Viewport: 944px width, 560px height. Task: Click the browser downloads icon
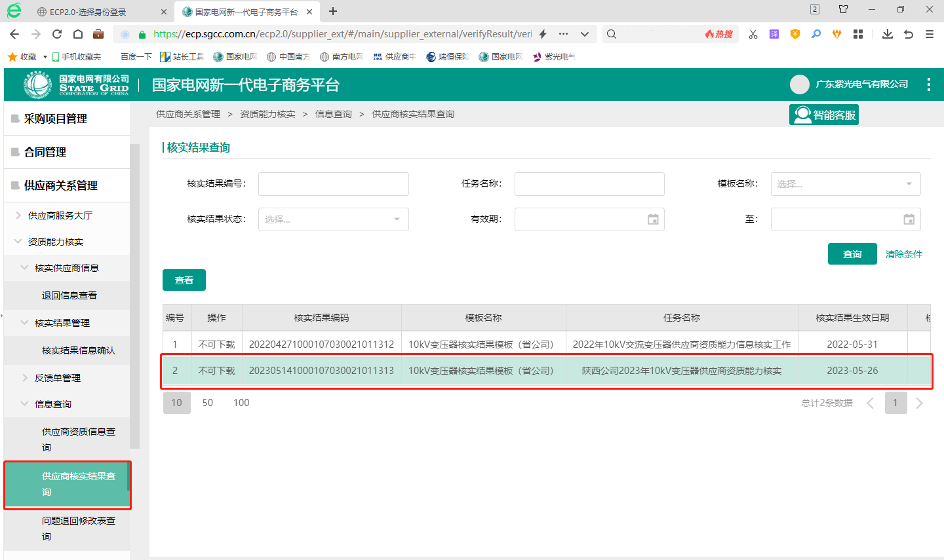[x=887, y=33]
